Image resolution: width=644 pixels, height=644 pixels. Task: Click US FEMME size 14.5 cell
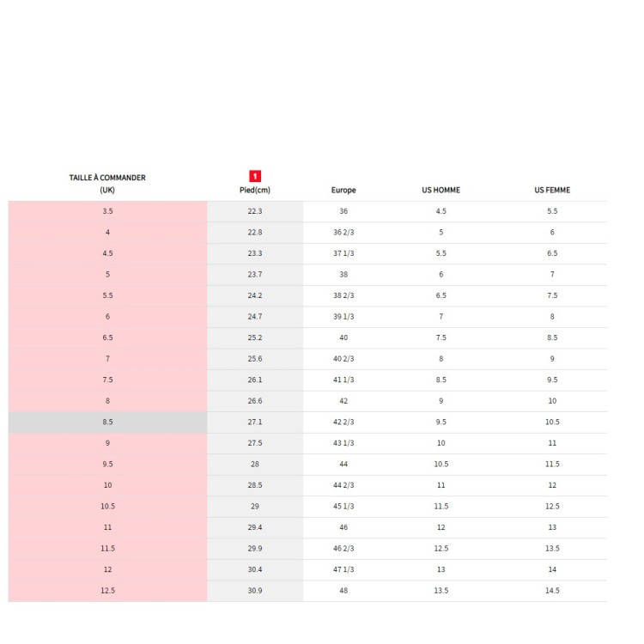coord(552,591)
